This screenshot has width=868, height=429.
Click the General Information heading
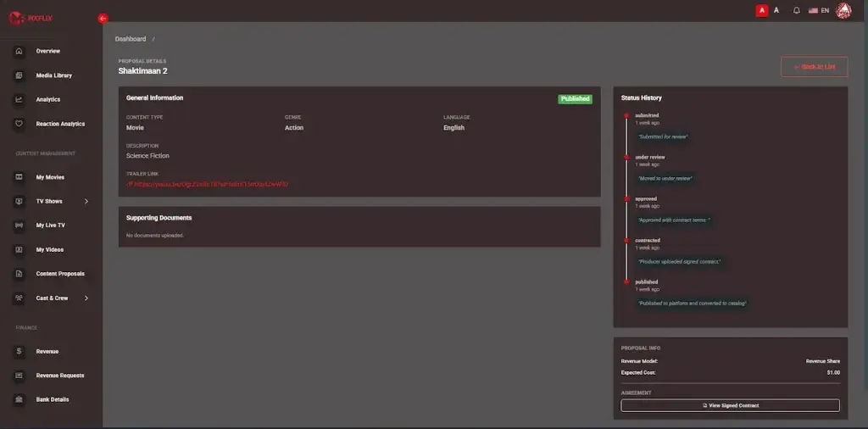[x=154, y=97]
